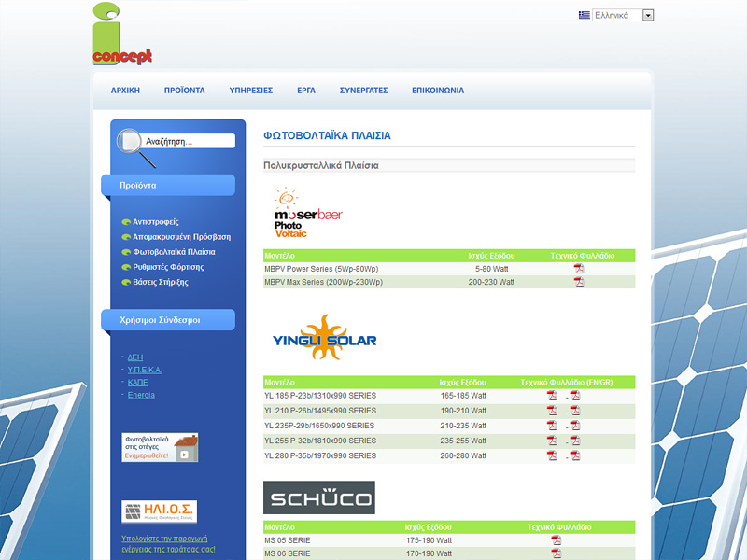747x560 pixels.
Task: Click the 175-190 Watt cell
Action: tap(429, 540)
